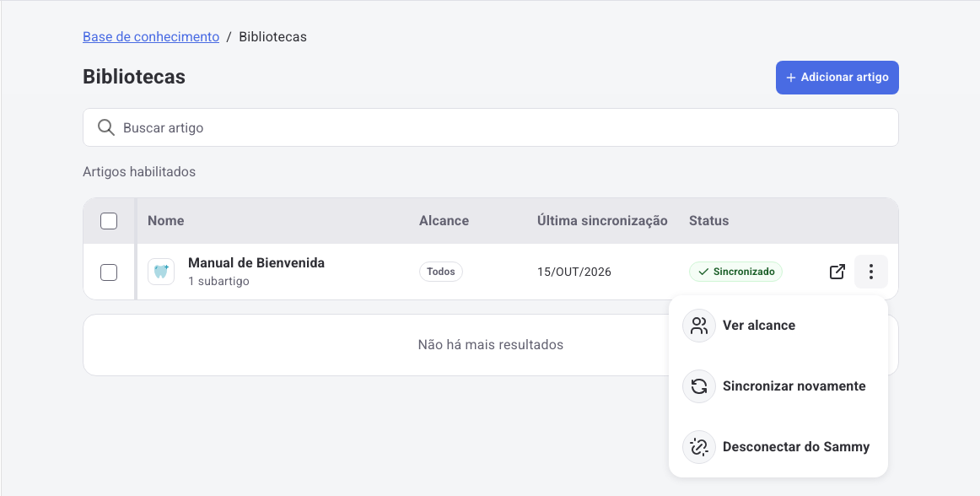Screen dimensions: 980x496
Task: Click the Nome column header
Action: point(165,220)
